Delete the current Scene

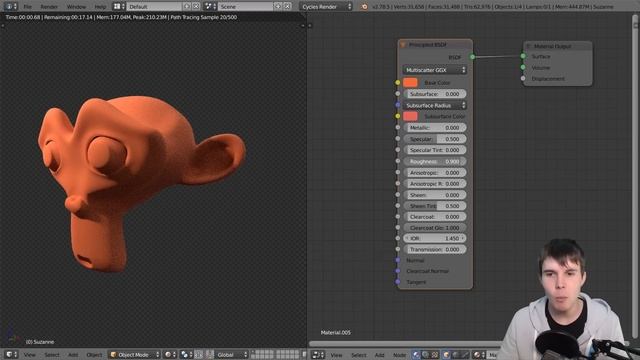point(287,7)
